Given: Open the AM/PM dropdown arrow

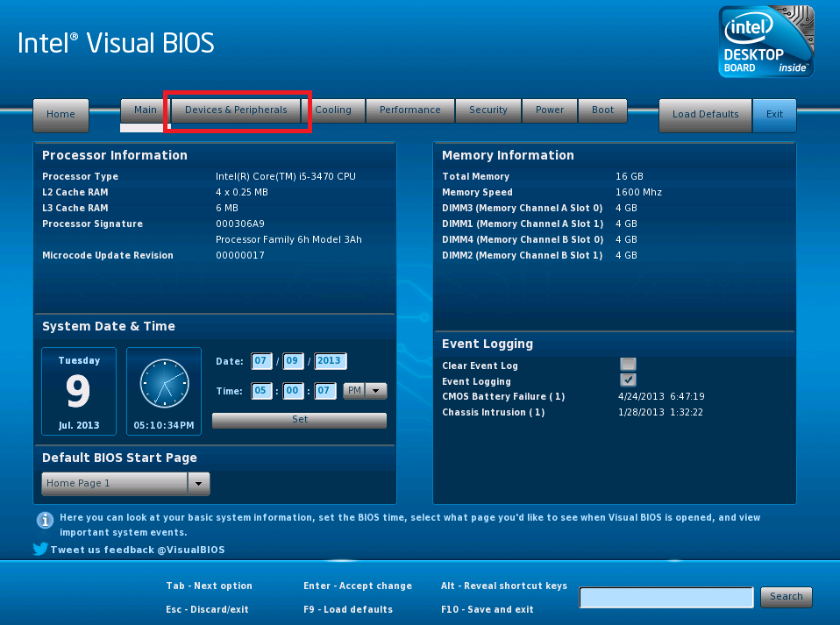Looking at the screenshot, I should 376,390.
